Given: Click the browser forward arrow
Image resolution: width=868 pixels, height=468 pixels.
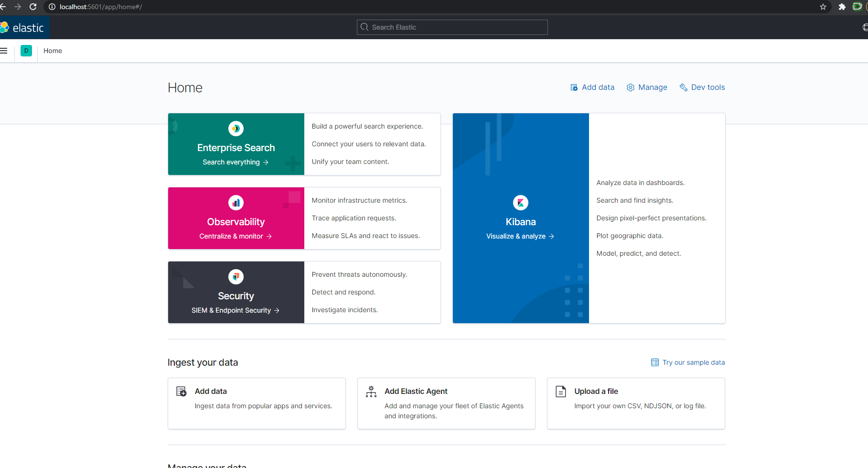Looking at the screenshot, I should point(18,7).
